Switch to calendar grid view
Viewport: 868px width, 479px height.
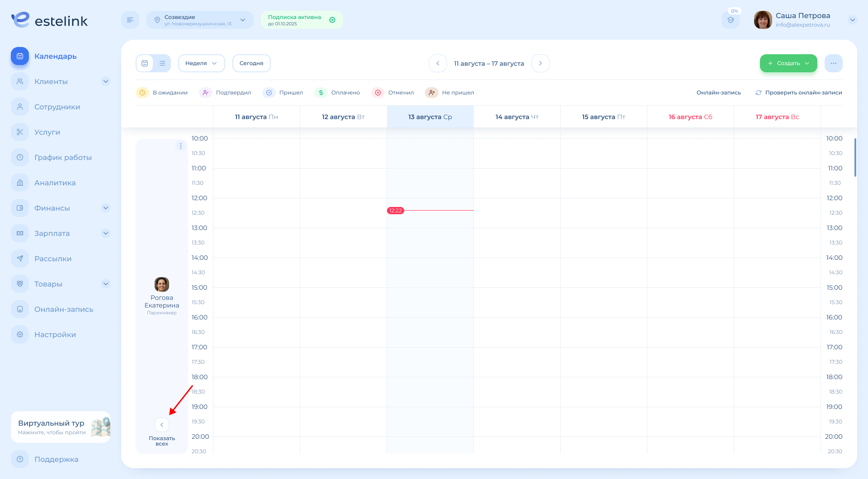click(x=145, y=63)
